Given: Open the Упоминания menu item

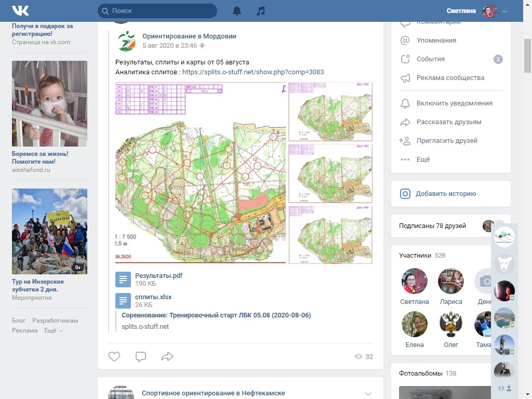Looking at the screenshot, I should click(x=436, y=41).
